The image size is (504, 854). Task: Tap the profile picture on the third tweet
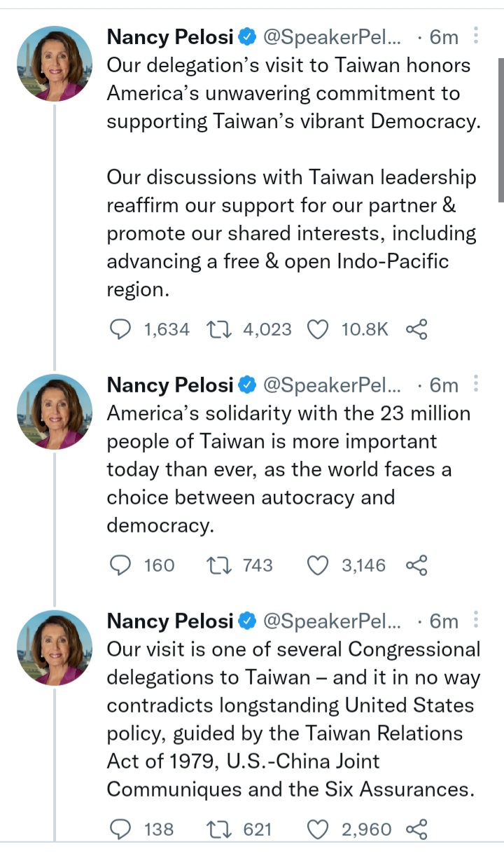coord(55,648)
